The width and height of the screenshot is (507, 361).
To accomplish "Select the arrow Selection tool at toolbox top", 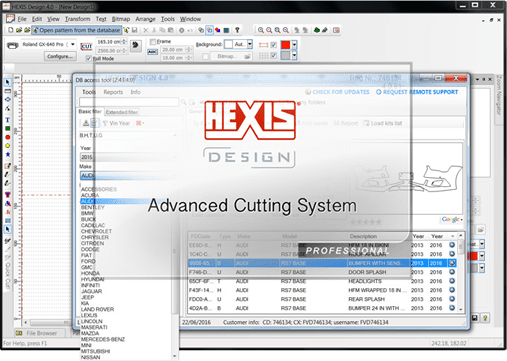I will point(8,82).
